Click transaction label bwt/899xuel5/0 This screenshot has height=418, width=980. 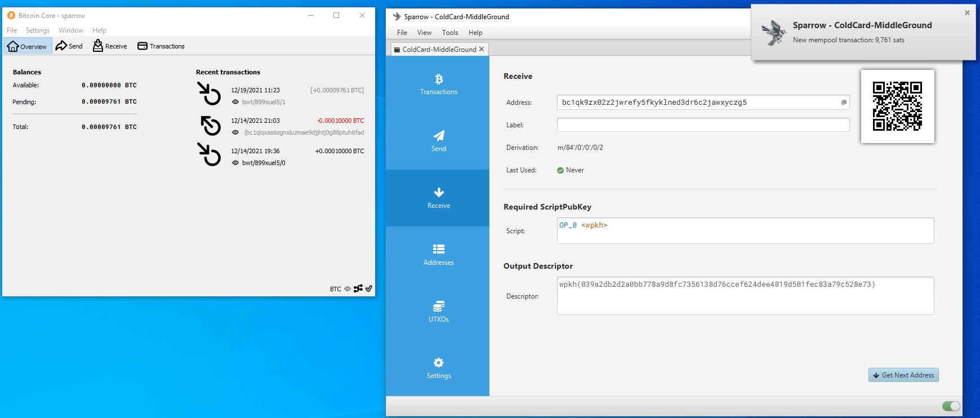coord(264,163)
